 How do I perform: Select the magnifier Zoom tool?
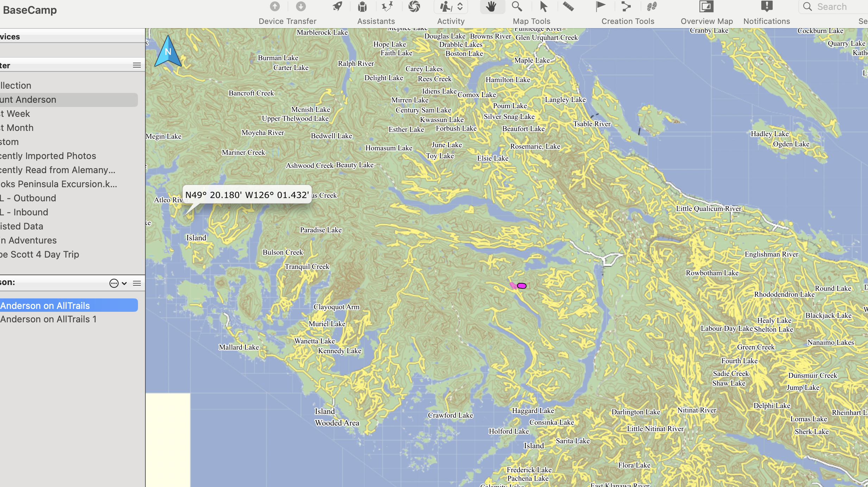point(517,6)
